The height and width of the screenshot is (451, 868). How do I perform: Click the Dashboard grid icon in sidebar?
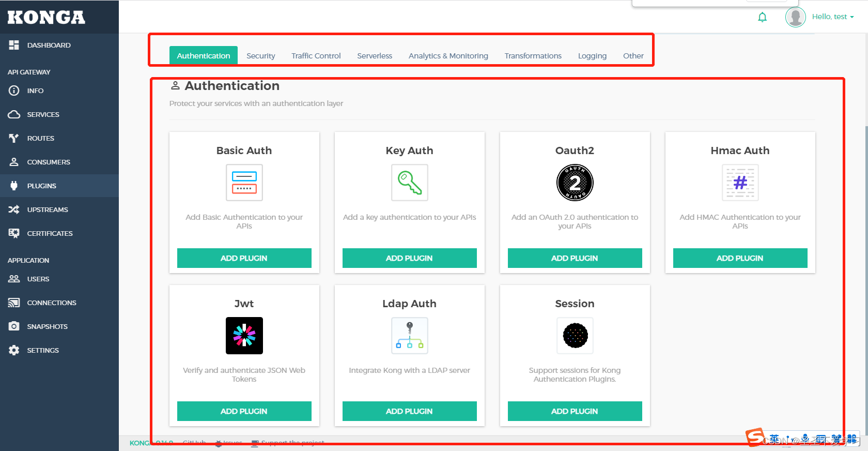click(14, 45)
